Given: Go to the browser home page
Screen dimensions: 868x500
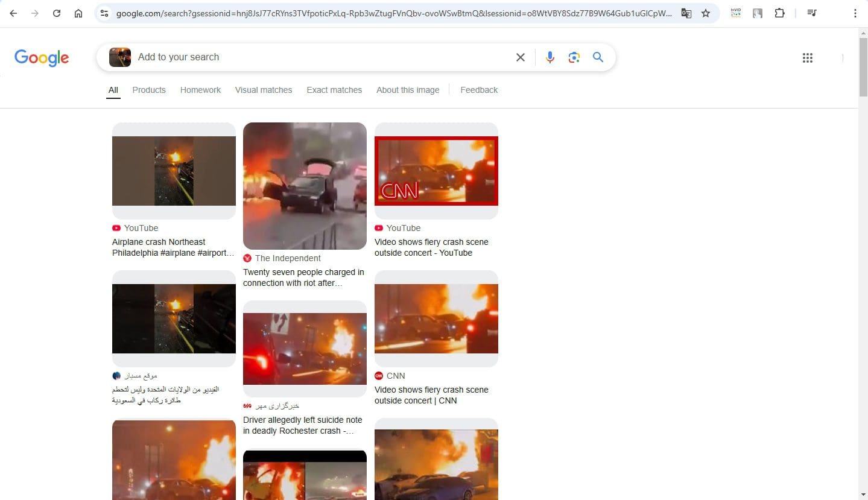Looking at the screenshot, I should [78, 13].
